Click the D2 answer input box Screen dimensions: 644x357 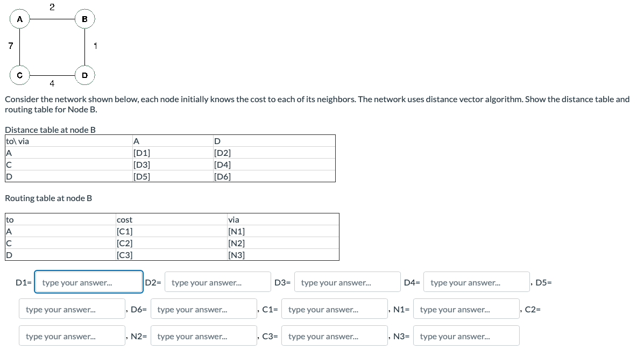pos(218,282)
